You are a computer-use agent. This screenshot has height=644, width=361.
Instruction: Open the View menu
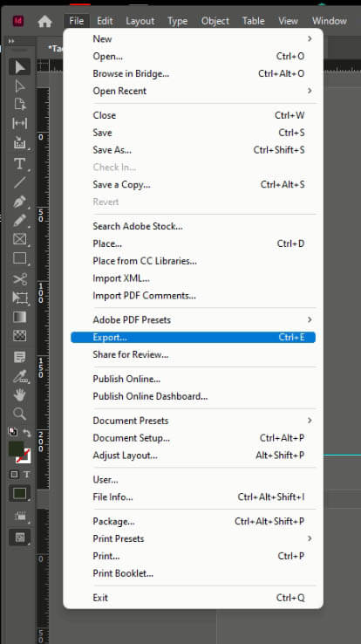(288, 21)
